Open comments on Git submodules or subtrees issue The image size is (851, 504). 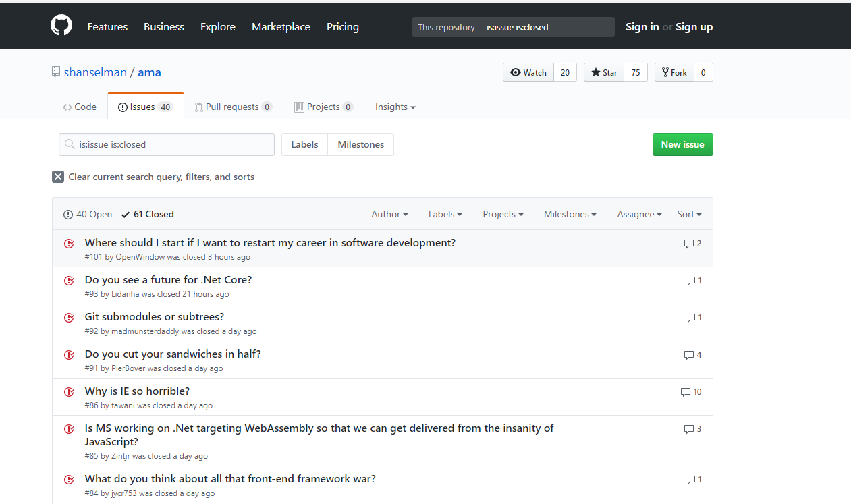(693, 318)
